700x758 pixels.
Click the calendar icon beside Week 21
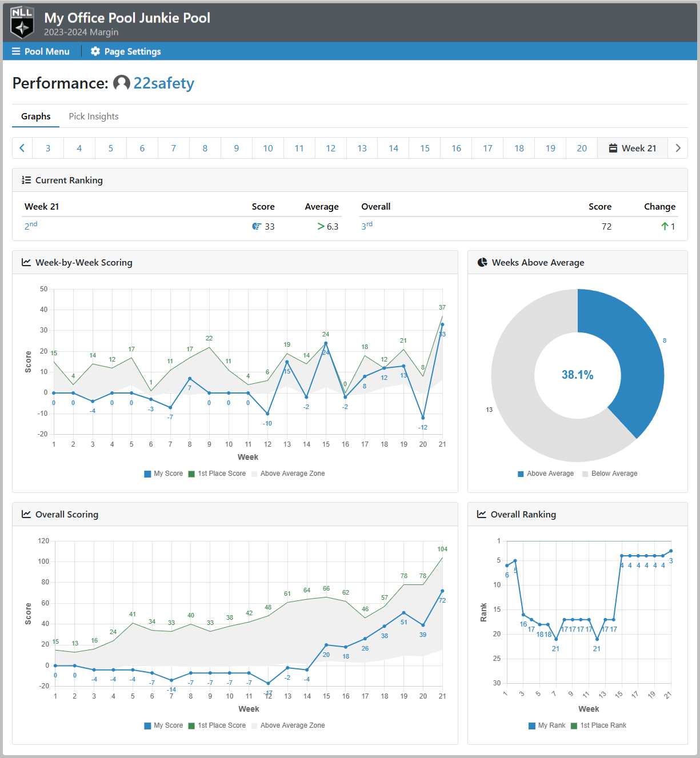pyautogui.click(x=613, y=148)
